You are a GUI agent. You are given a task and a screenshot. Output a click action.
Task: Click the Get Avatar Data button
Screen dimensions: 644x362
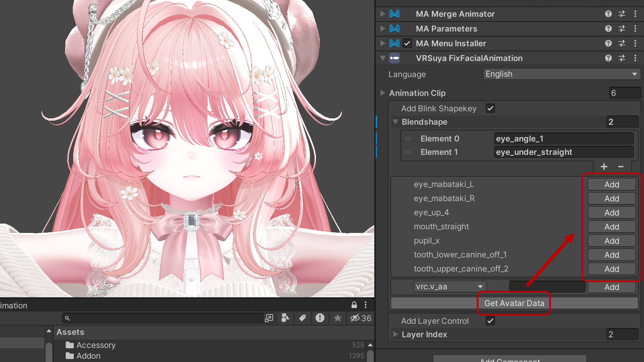(515, 303)
